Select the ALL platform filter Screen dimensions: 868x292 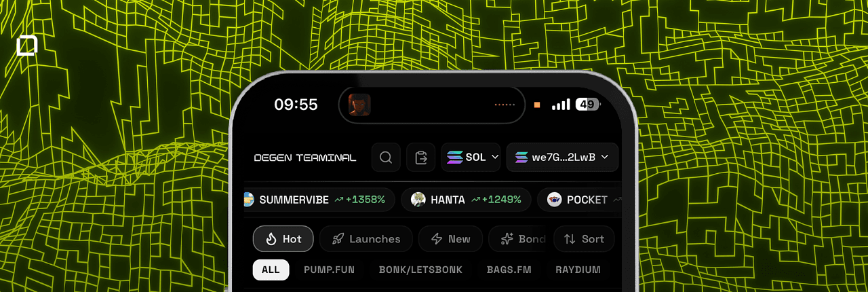[x=271, y=270]
